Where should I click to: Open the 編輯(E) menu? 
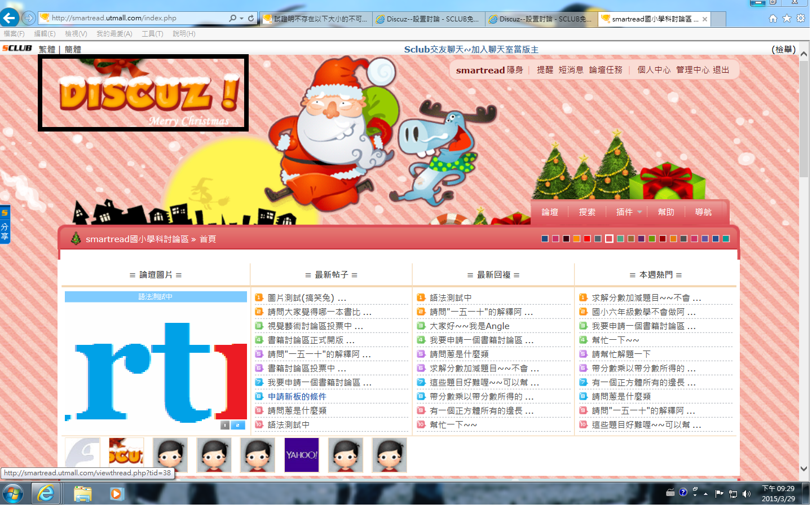[45, 34]
